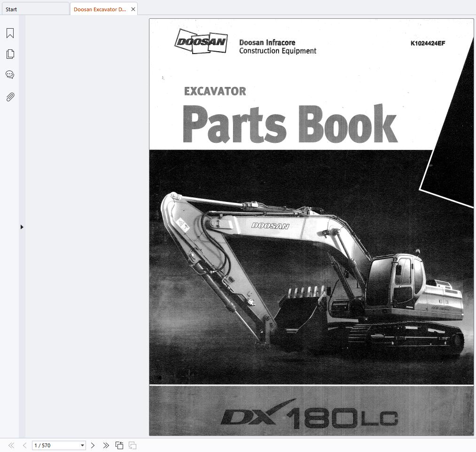
Task: Close the Doosan Excavator document tab
Action: click(x=133, y=9)
